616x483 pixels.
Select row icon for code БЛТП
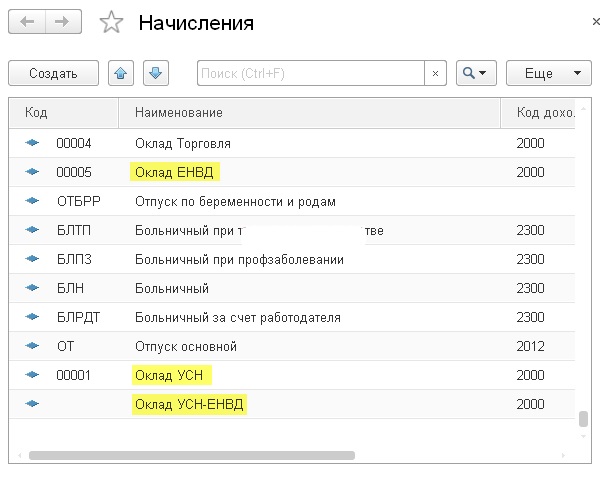(x=32, y=230)
